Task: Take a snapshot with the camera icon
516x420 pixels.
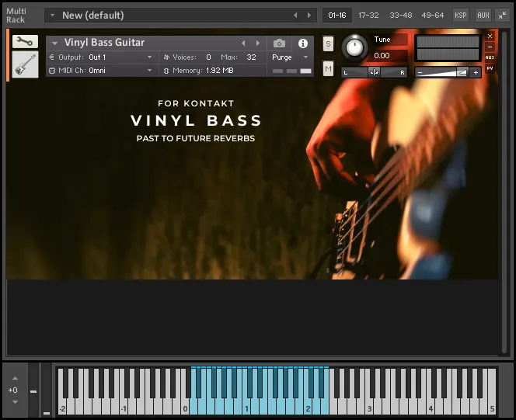Action: pyautogui.click(x=279, y=43)
